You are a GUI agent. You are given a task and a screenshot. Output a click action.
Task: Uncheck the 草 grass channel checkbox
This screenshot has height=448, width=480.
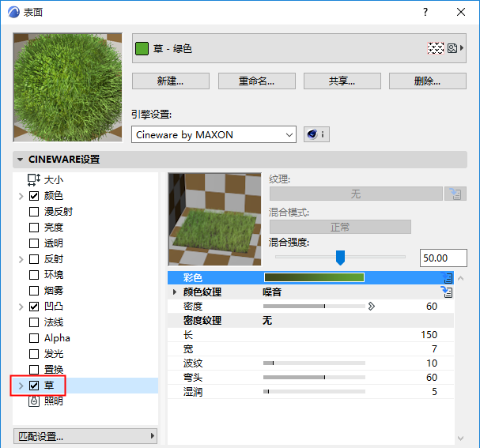pos(34,386)
